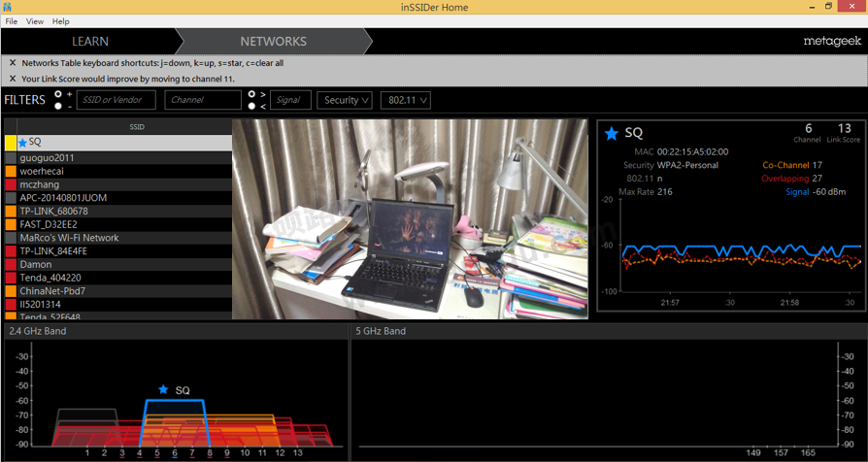Click the orange swatch beside woerhecai
868x462 pixels.
click(11, 171)
